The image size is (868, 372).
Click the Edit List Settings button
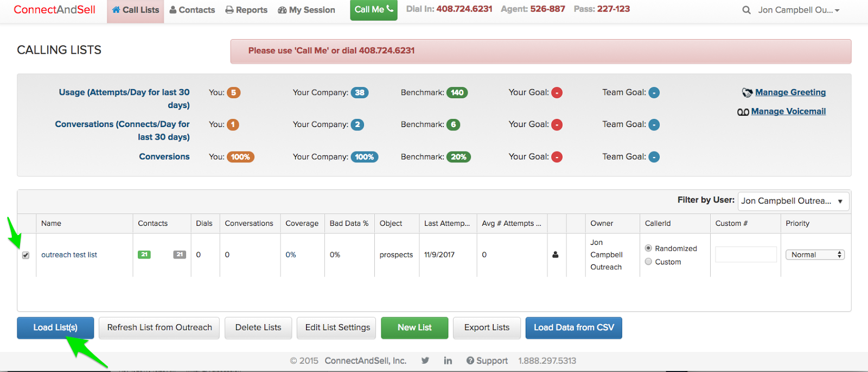coord(337,328)
